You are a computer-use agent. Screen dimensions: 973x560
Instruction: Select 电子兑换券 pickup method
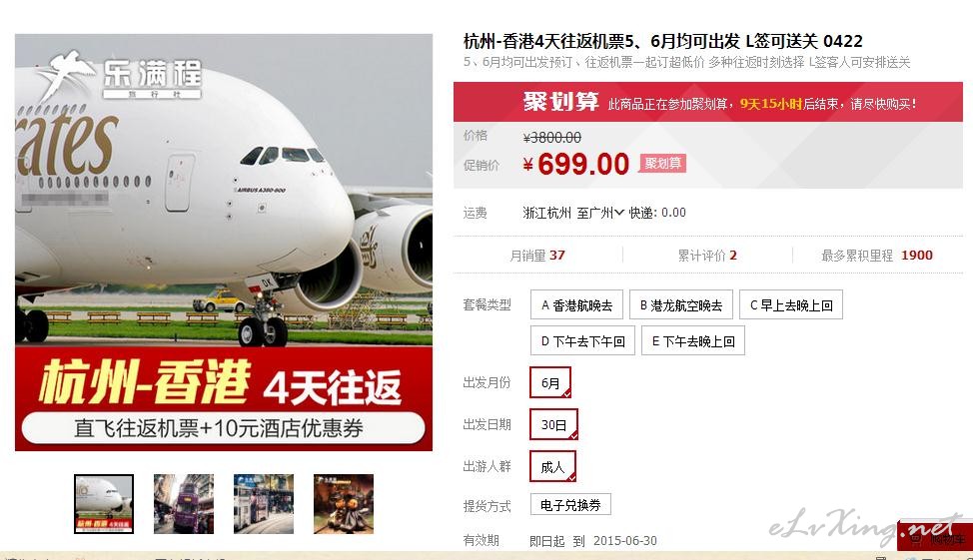click(570, 505)
